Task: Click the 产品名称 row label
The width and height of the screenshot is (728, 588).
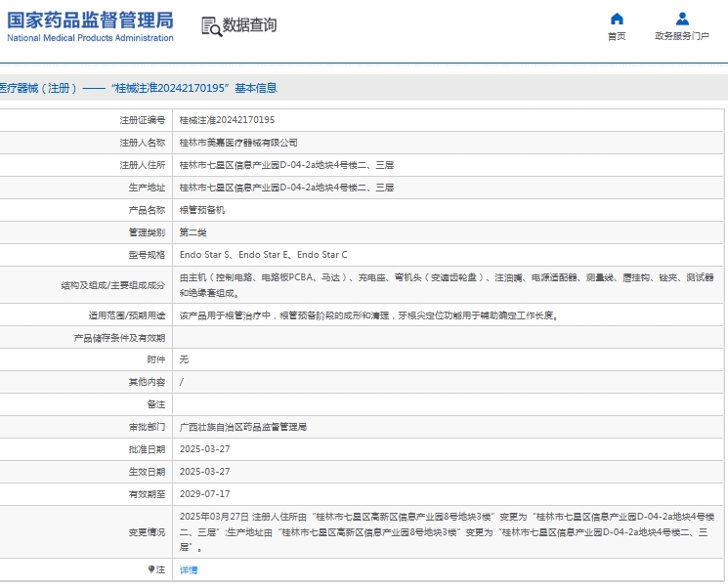Action: pyautogui.click(x=147, y=210)
